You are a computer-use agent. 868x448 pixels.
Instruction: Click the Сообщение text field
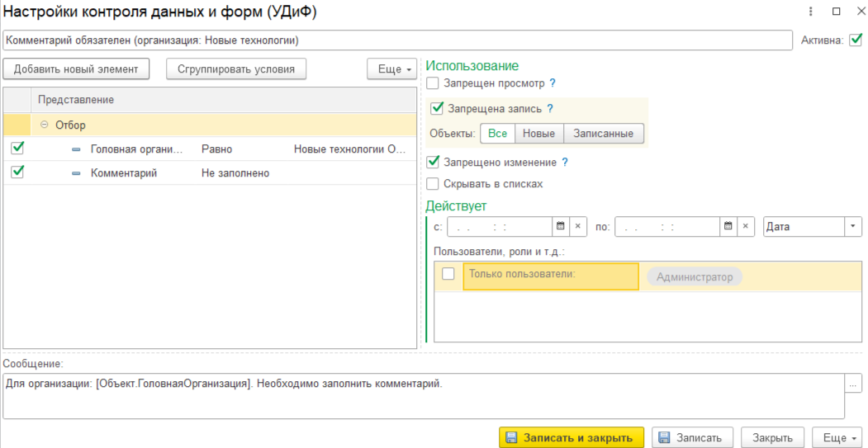pos(423,396)
